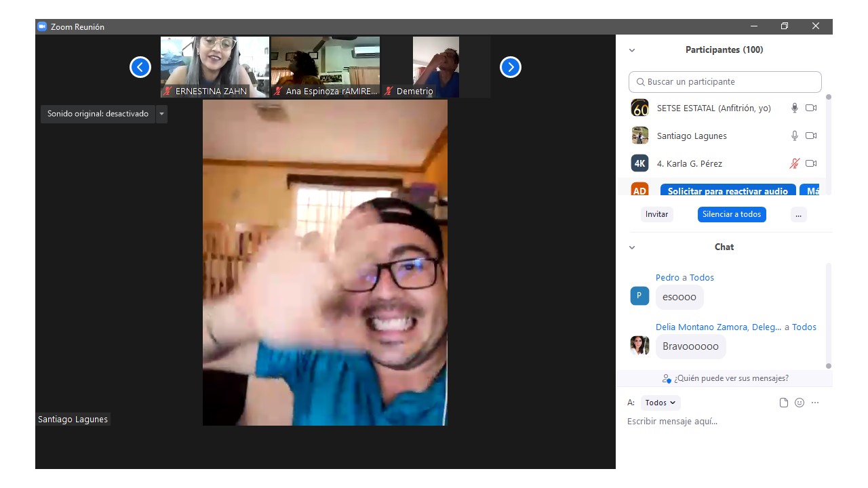The image size is (868, 488).
Task: Click in Buscar un participante field
Action: tap(725, 82)
